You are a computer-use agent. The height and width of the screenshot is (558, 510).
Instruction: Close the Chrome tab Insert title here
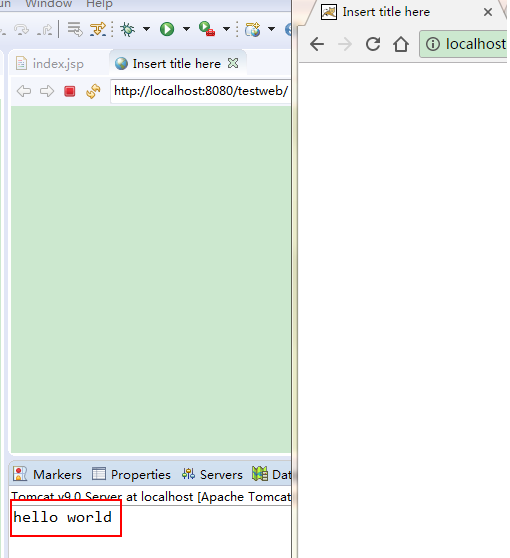click(488, 12)
